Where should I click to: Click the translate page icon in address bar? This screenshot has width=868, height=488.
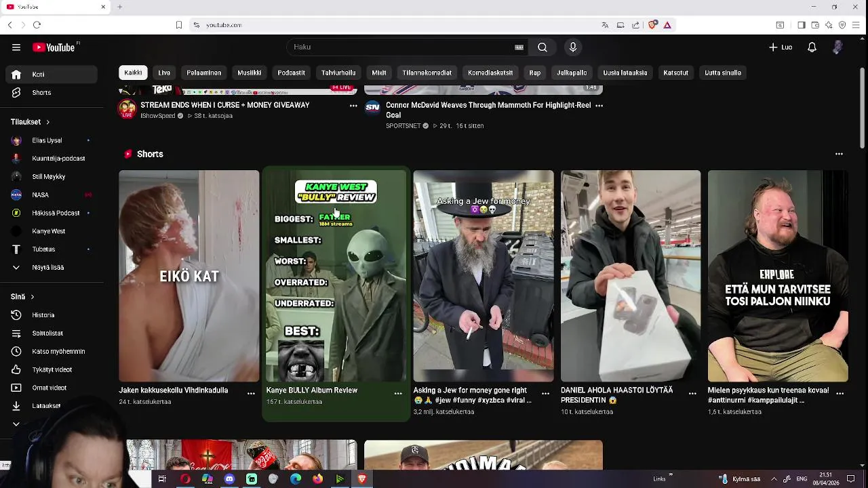coord(605,25)
